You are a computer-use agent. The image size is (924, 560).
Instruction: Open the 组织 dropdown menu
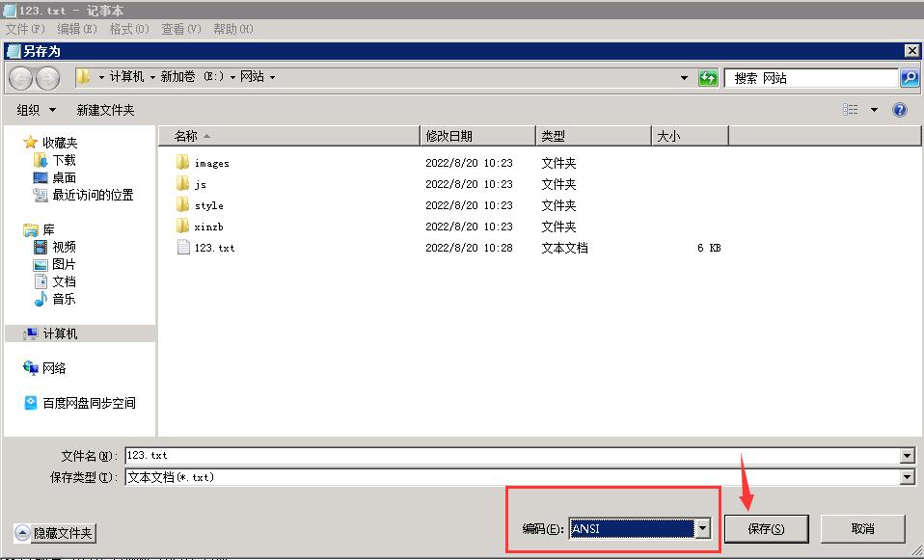tap(37, 110)
